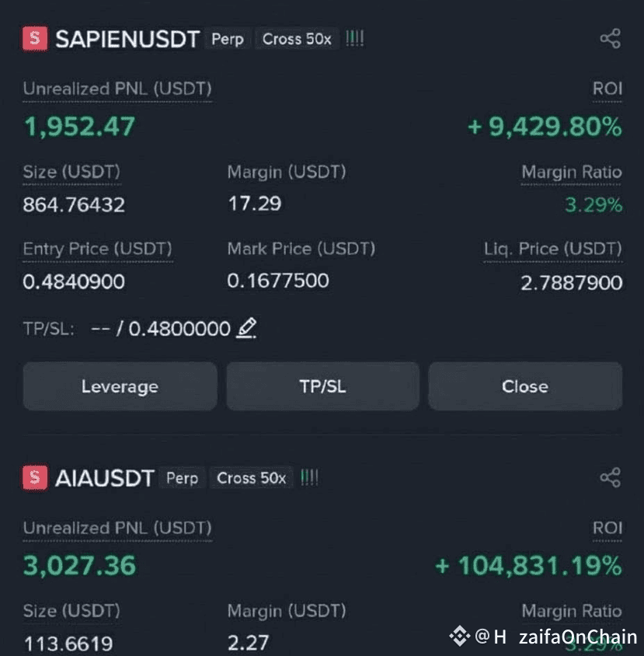Screen dimensions: 644x656
Task: Close the SAPIENUSDT position
Action: pos(525,386)
